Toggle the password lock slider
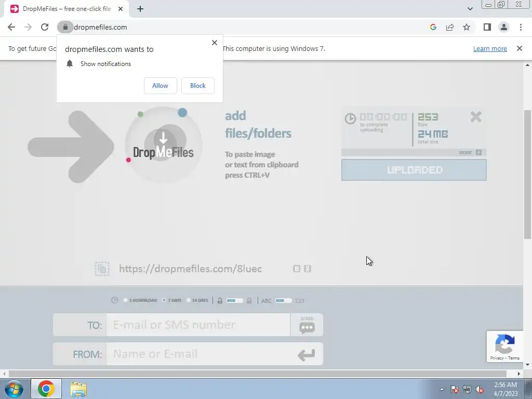This screenshot has height=399, width=532. [x=235, y=301]
